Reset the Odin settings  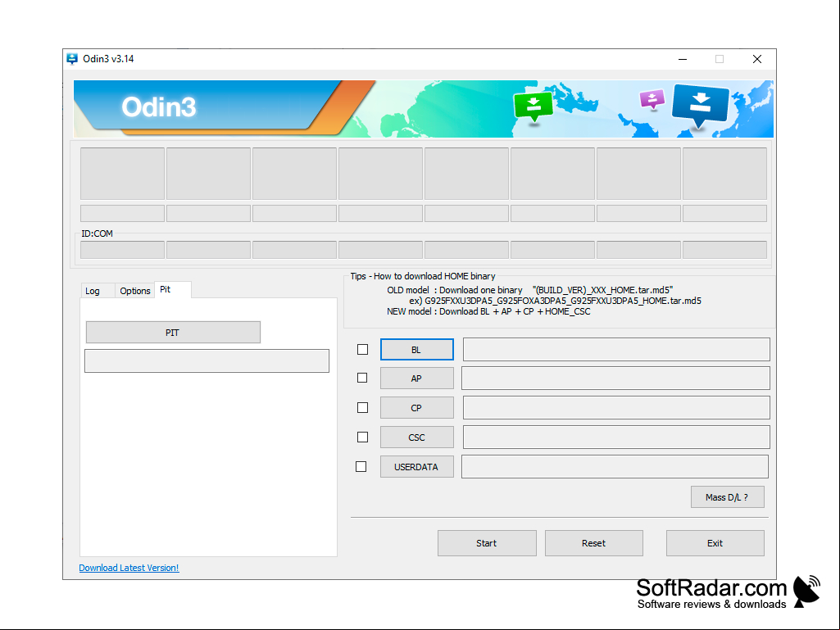[593, 543]
